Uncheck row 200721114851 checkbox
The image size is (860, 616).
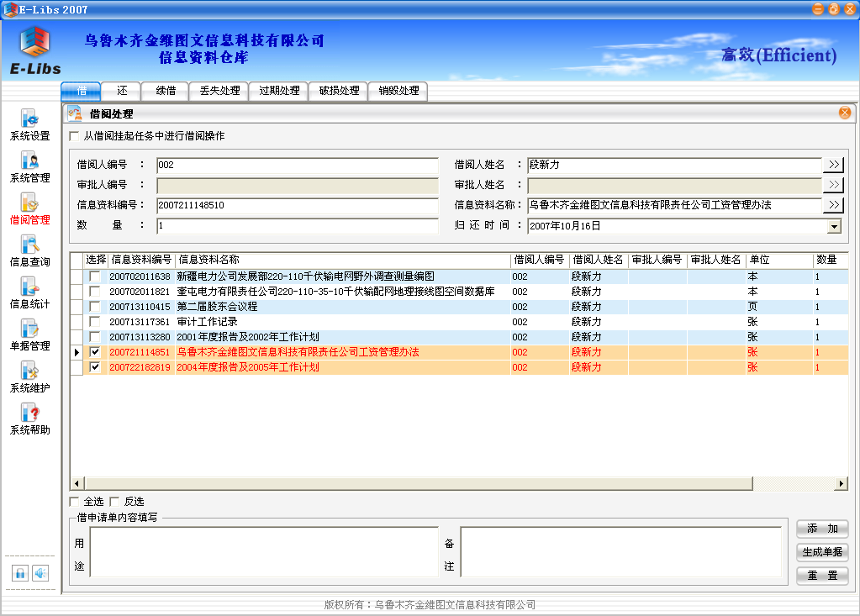[95, 352]
